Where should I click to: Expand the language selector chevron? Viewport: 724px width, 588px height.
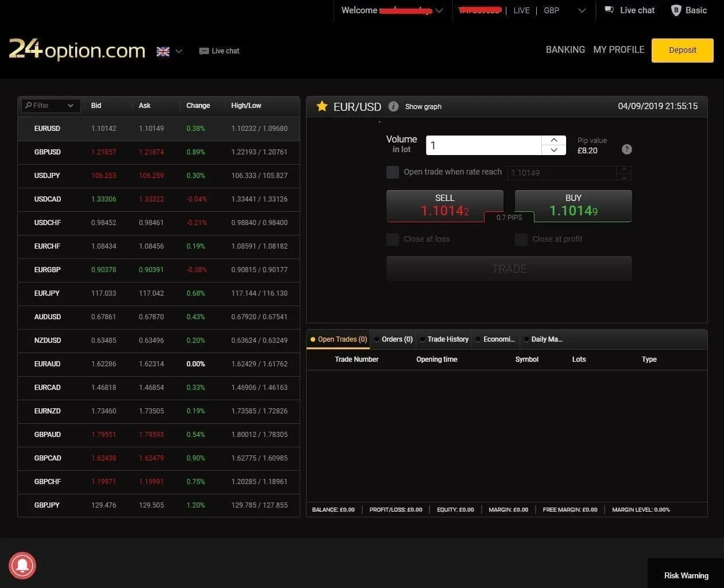pos(179,51)
